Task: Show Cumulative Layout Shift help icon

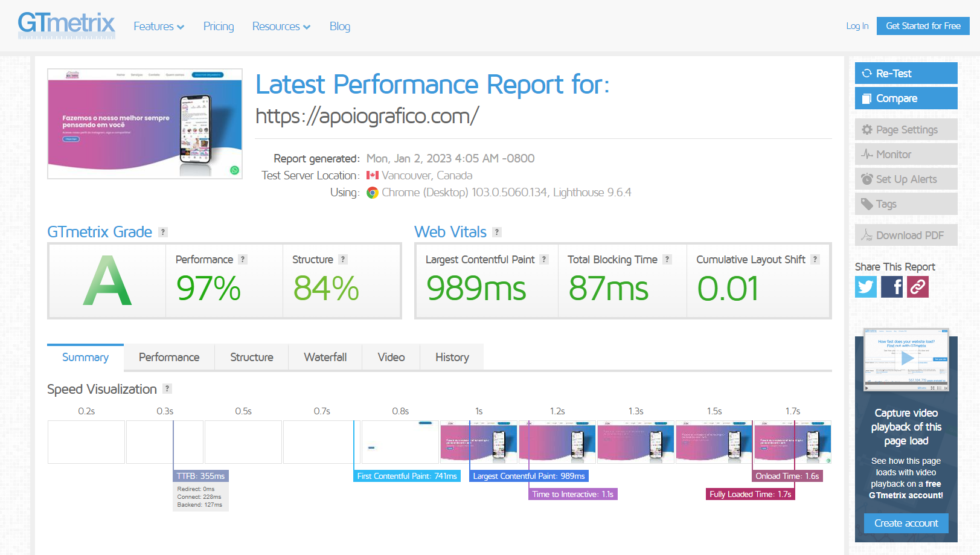Action: (815, 259)
